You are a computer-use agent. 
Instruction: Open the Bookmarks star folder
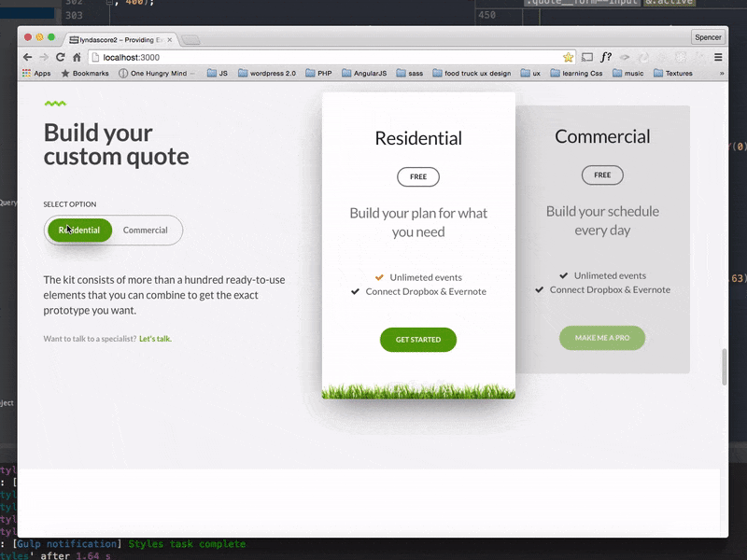[85, 74]
